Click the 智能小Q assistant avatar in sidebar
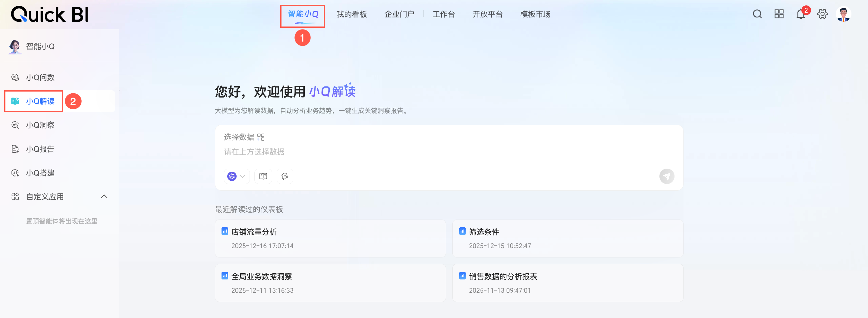 pyautogui.click(x=14, y=46)
